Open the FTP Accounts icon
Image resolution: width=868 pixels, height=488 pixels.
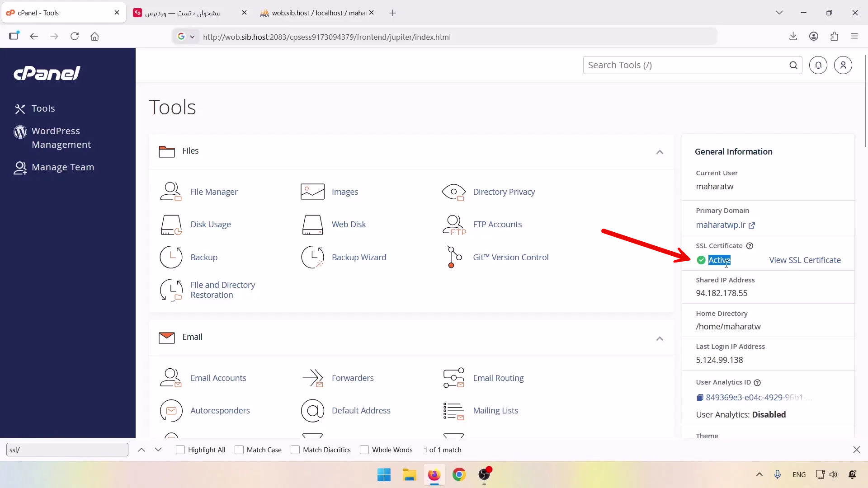pyautogui.click(x=454, y=225)
